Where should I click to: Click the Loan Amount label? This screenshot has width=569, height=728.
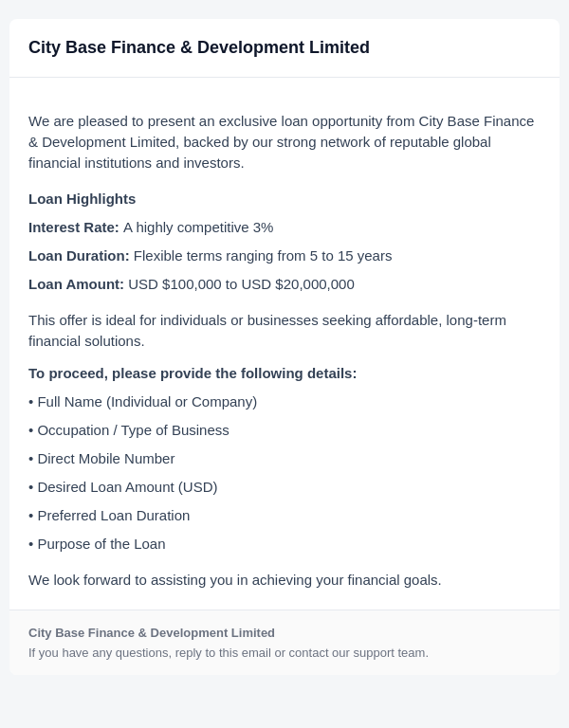pos(76,284)
